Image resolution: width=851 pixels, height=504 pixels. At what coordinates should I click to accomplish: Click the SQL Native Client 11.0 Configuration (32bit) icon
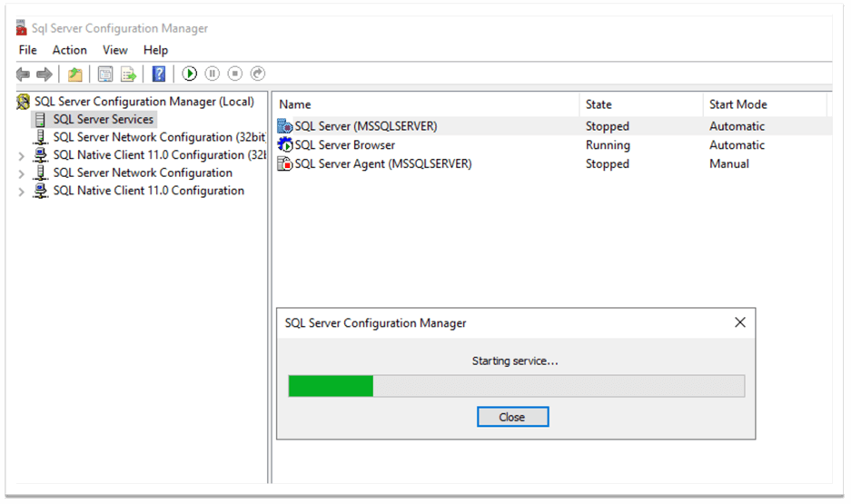click(x=40, y=155)
